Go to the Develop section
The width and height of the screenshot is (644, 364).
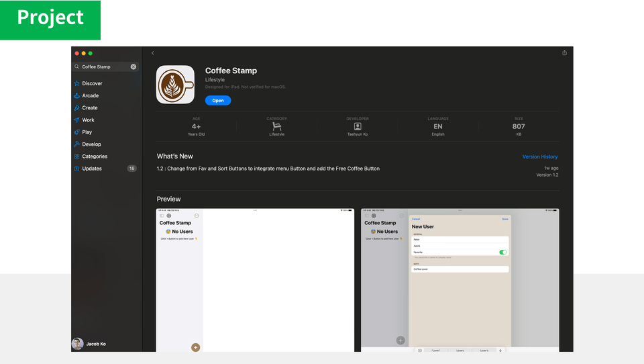point(92,144)
